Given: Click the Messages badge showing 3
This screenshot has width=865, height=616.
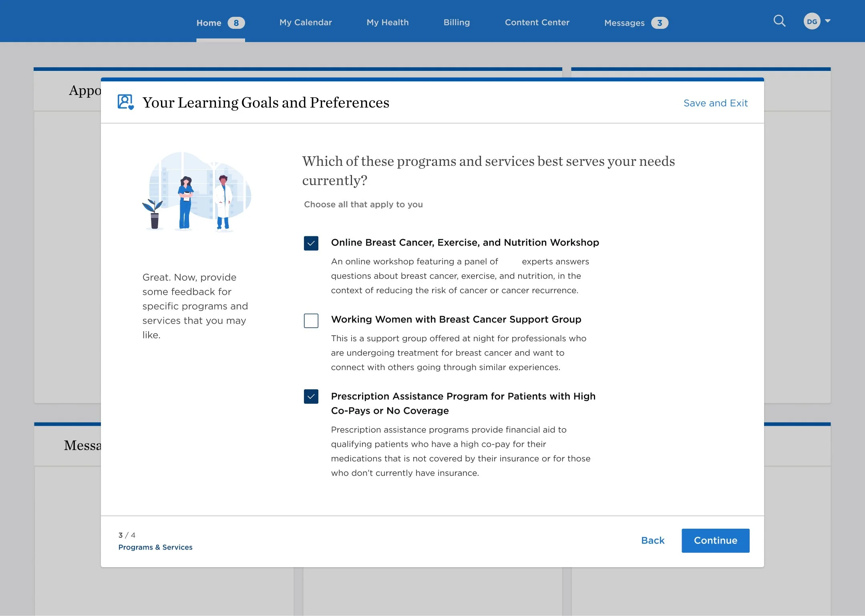Looking at the screenshot, I should [x=659, y=23].
